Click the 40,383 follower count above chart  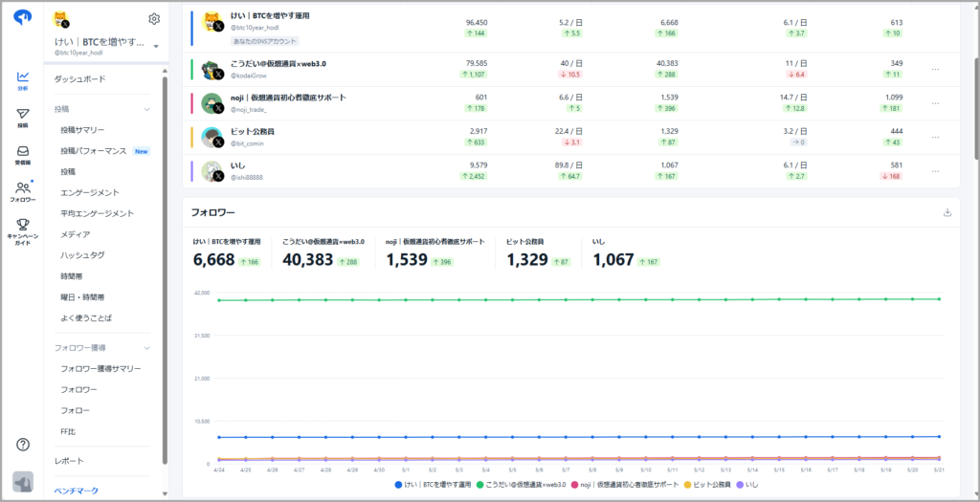[x=308, y=260]
